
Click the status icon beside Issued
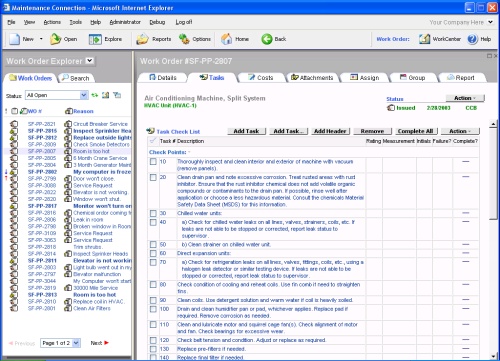[391, 108]
